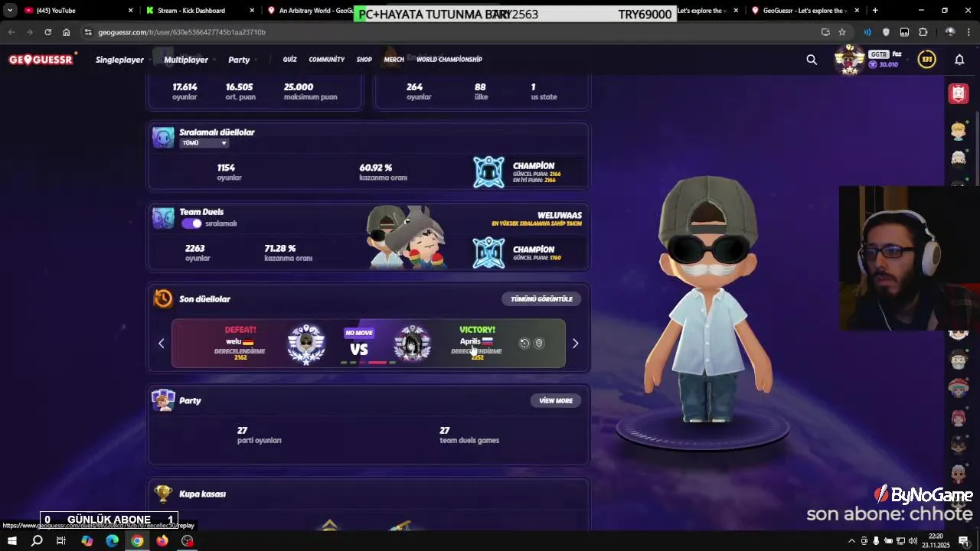Open the COMMUNITY page

click(327, 60)
